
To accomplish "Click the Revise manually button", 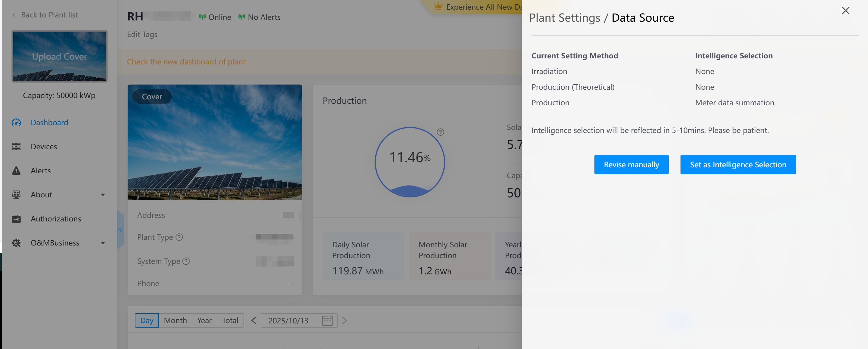I will pyautogui.click(x=631, y=164).
